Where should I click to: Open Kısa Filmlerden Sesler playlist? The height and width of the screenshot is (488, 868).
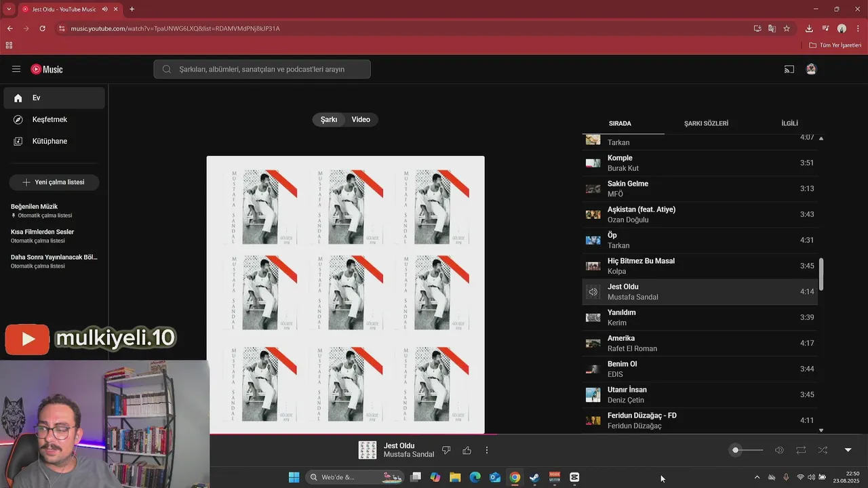point(54,236)
